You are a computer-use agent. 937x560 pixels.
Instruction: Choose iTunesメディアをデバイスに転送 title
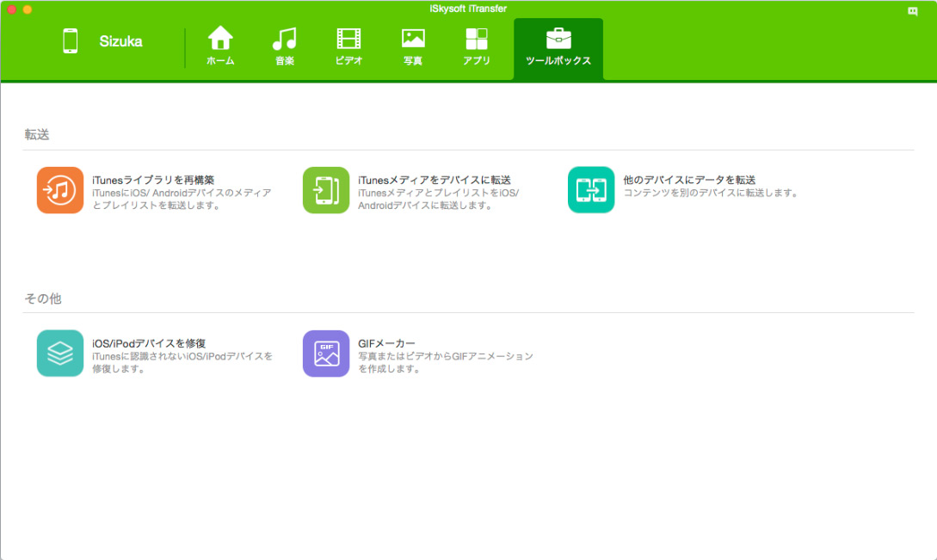435,180
